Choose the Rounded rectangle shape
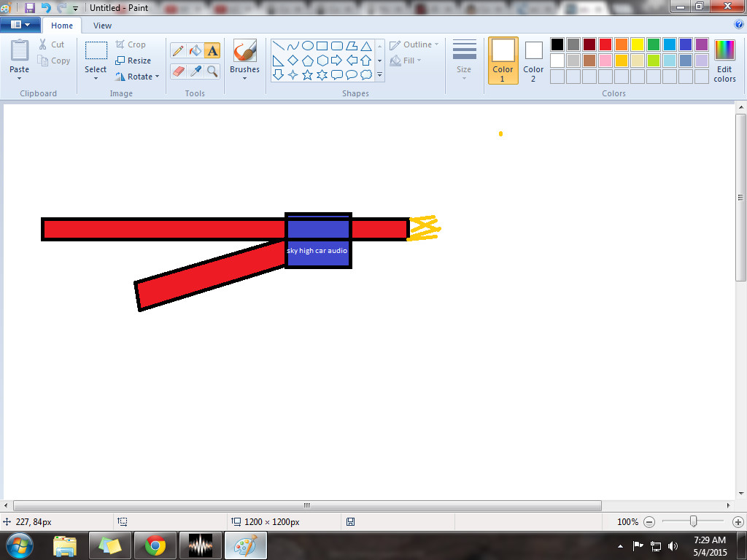The image size is (747, 560). 337,46
